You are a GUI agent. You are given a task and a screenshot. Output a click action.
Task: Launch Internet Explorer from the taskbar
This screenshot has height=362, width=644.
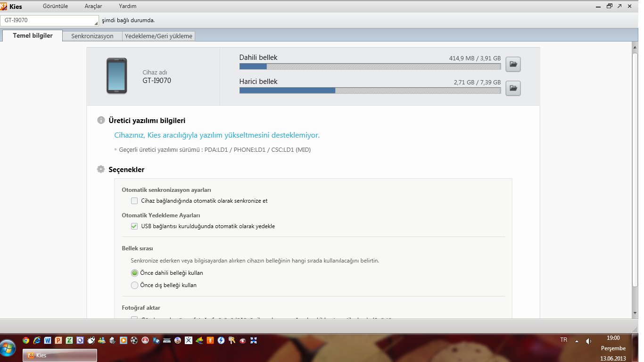point(37,340)
